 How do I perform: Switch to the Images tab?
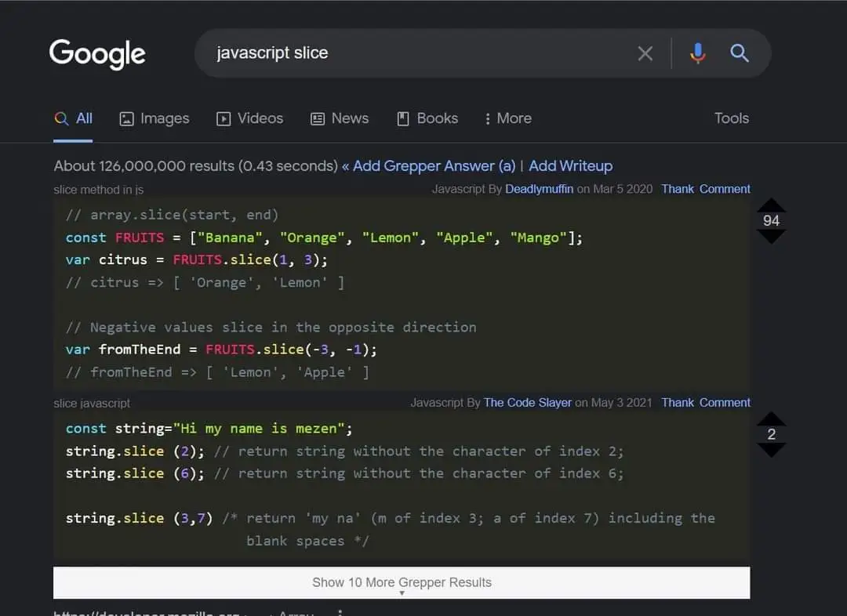point(154,119)
